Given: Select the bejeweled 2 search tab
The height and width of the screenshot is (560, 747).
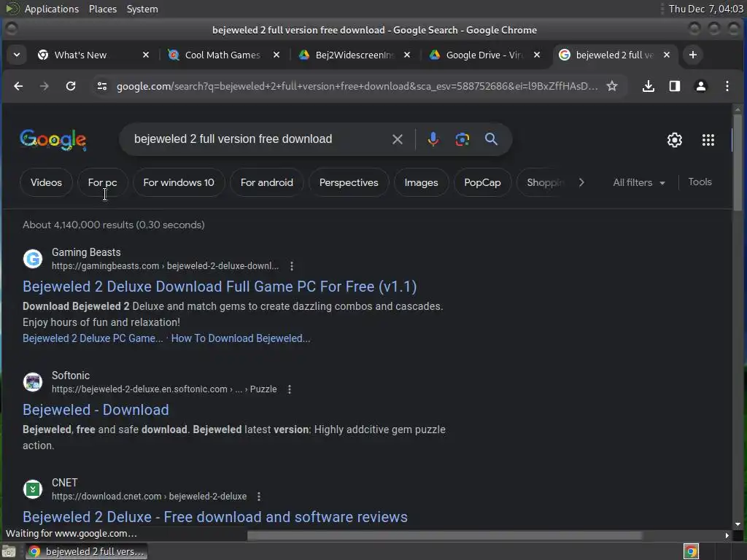Looking at the screenshot, I should click(614, 55).
